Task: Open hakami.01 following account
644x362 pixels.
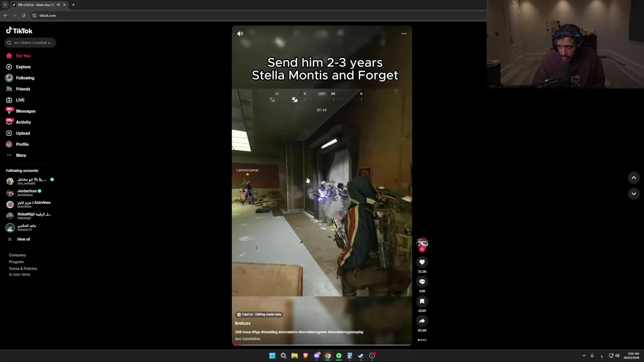Action: (x=22, y=227)
